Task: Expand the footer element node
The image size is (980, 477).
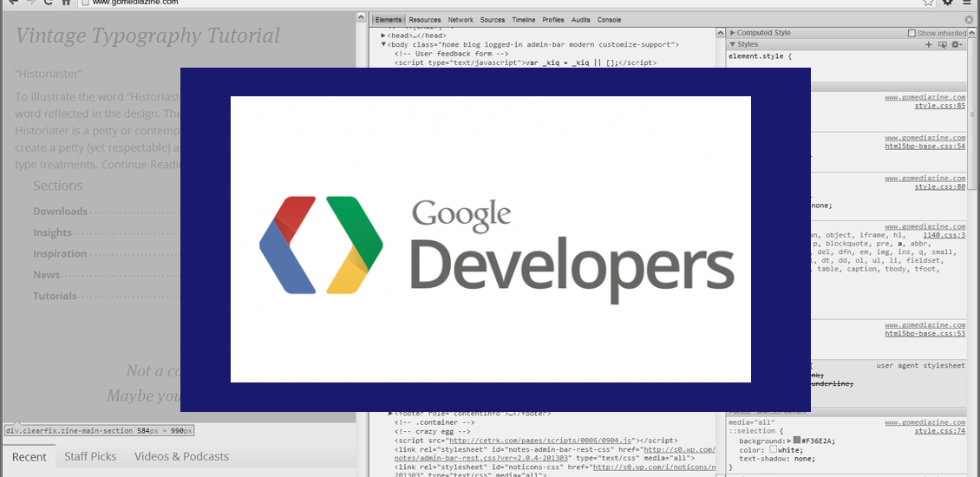Action: click(391, 413)
